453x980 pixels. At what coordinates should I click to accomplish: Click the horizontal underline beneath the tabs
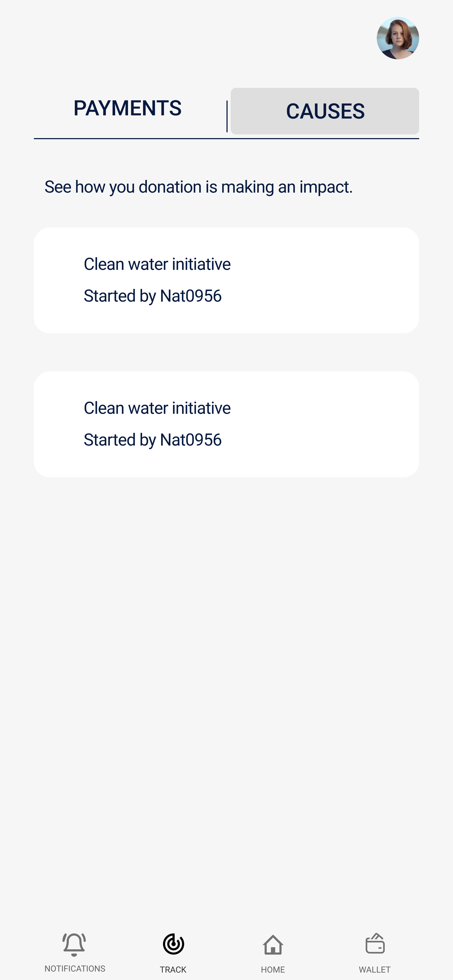(x=226, y=139)
